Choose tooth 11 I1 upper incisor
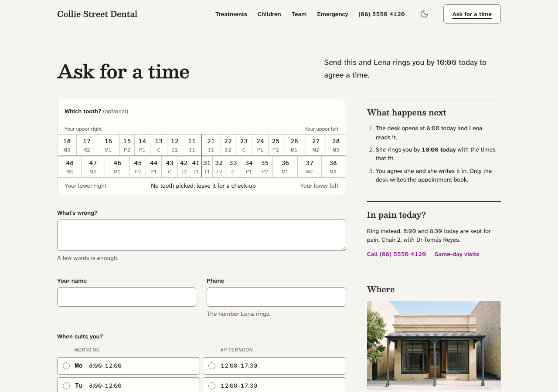Screen dimensions: 558x392 [x=192, y=145]
